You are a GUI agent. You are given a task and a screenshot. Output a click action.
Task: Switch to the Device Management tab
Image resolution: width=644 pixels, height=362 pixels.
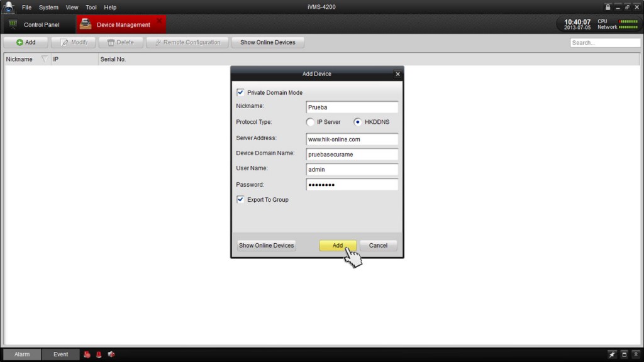[121, 25]
